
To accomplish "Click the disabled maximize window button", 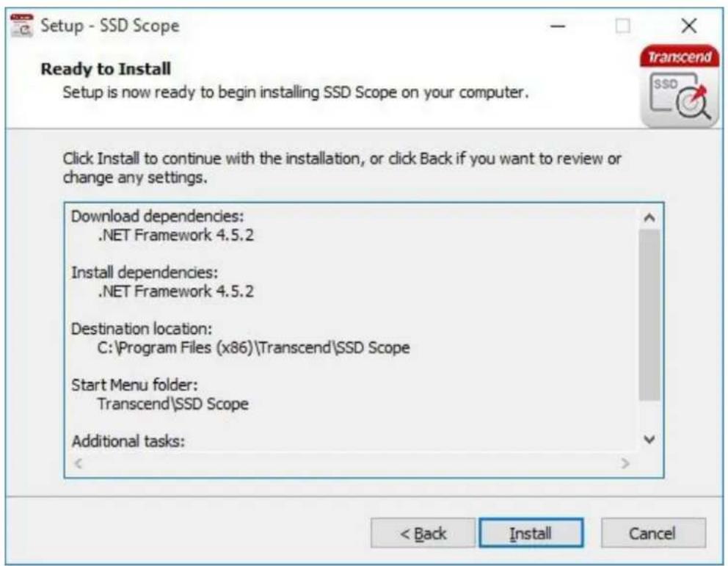I will click(x=622, y=26).
